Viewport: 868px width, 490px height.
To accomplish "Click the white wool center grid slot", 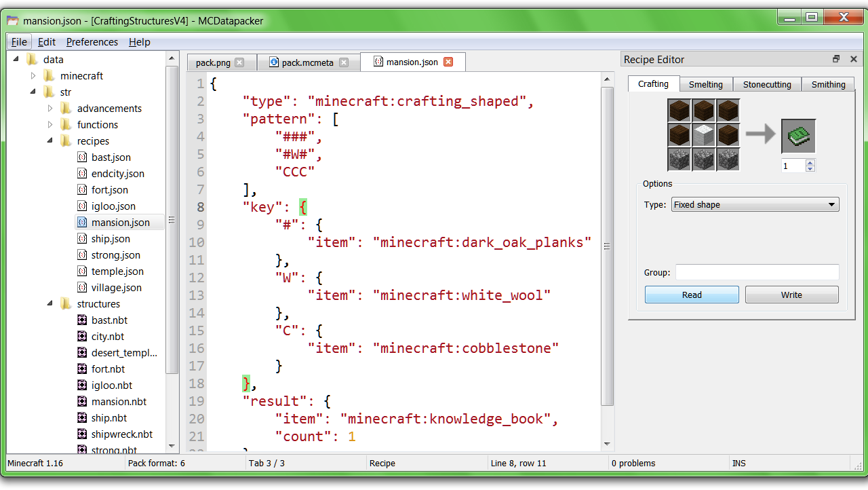I will 703,135.
